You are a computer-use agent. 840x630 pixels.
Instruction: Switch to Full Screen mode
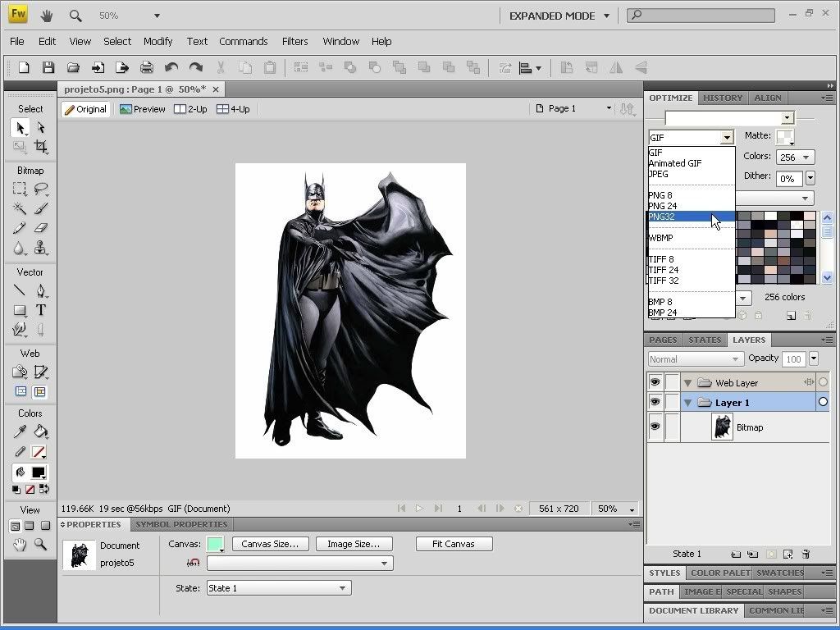tap(46, 526)
